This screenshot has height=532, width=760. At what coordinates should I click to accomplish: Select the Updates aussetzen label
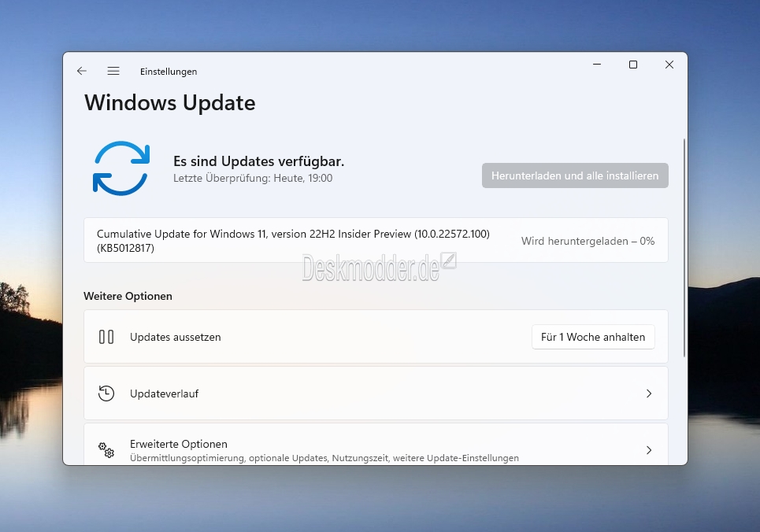(175, 338)
